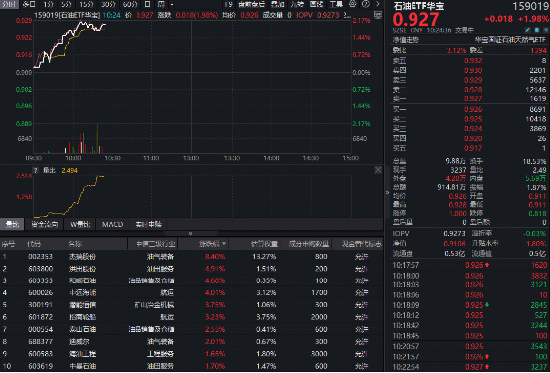Screen dimensions: 550x373
Task: Click the 石油ETF华宝 title
Action: pyautogui.click(x=418, y=6)
